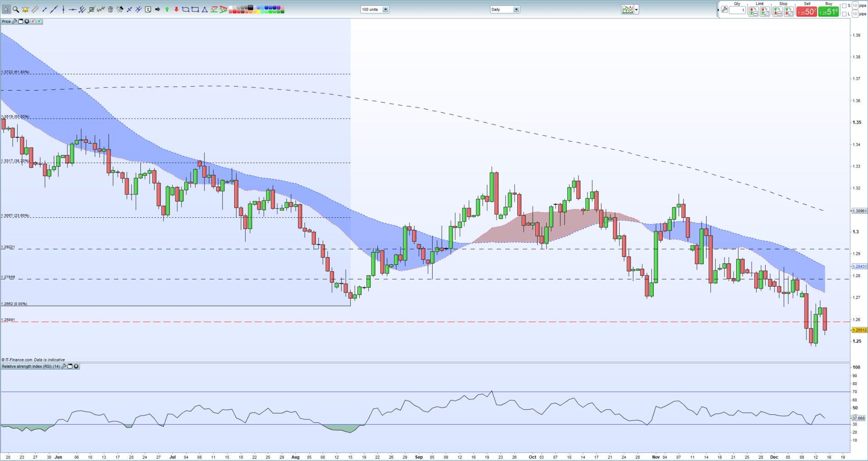Viewport: 868px width, 461px height.
Task: Select the vertical line drawing tool
Action: 63,10
